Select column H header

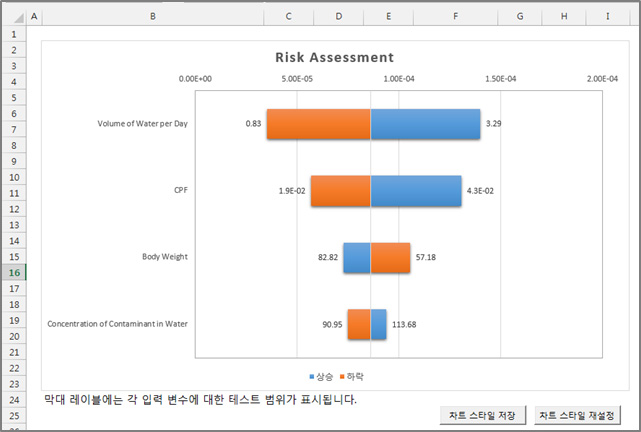(x=564, y=16)
